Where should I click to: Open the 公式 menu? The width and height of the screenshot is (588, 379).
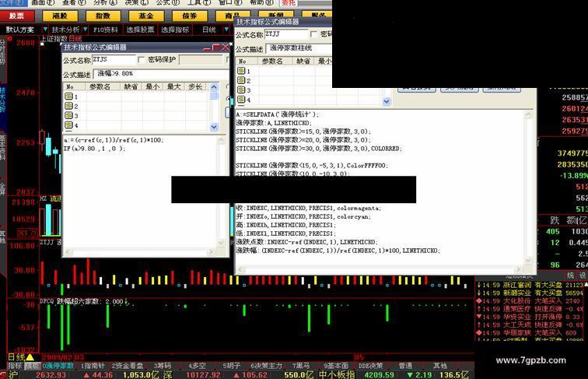[x=168, y=2]
